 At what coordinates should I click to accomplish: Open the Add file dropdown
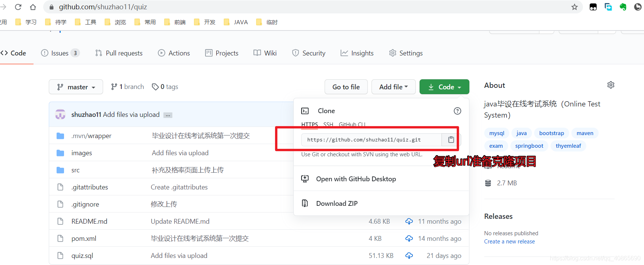(393, 87)
